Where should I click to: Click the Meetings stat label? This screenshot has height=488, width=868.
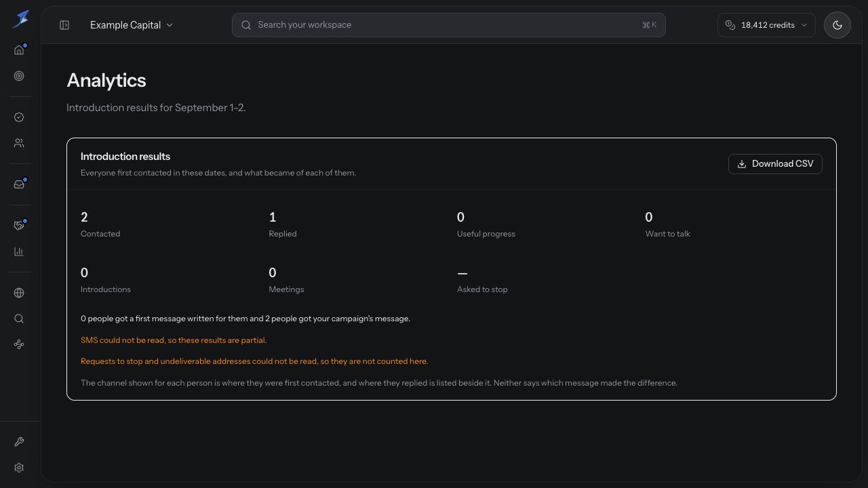pyautogui.click(x=286, y=289)
